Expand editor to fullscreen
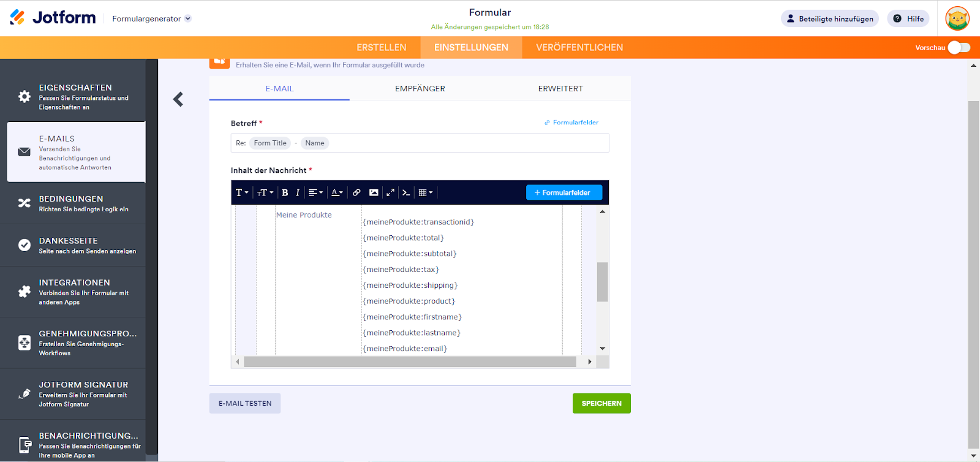The height and width of the screenshot is (462, 980). click(390, 192)
